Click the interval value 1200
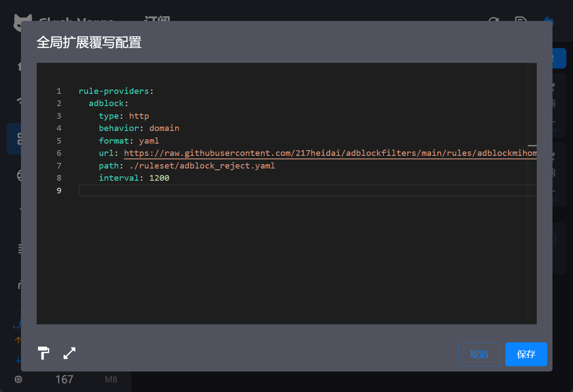The image size is (573, 392). coord(159,178)
